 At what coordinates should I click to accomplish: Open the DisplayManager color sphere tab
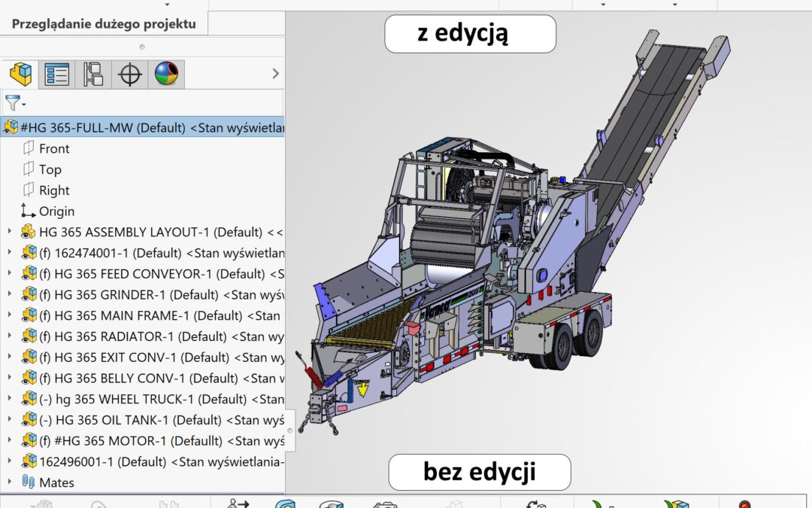click(x=166, y=75)
